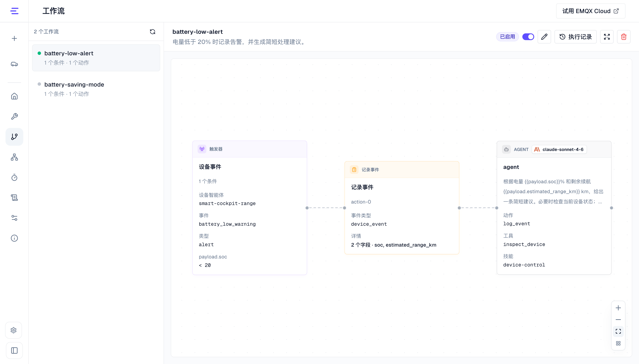Delete workflow with red trash icon
This screenshot has height=364, width=639.
[x=624, y=37]
